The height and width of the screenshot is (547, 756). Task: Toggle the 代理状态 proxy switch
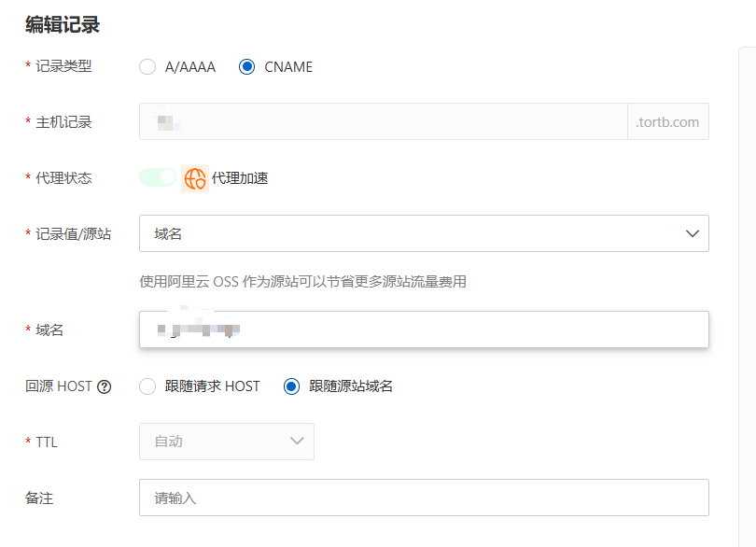pos(158,177)
